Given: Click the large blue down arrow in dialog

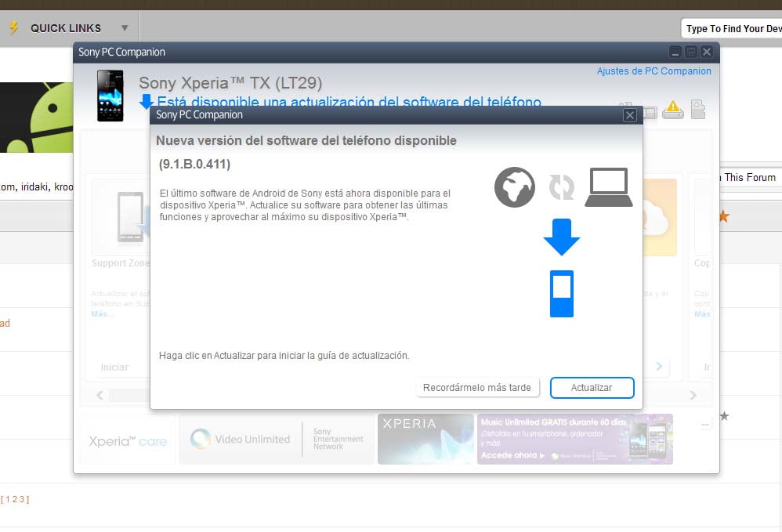Looking at the screenshot, I should pyautogui.click(x=562, y=237).
